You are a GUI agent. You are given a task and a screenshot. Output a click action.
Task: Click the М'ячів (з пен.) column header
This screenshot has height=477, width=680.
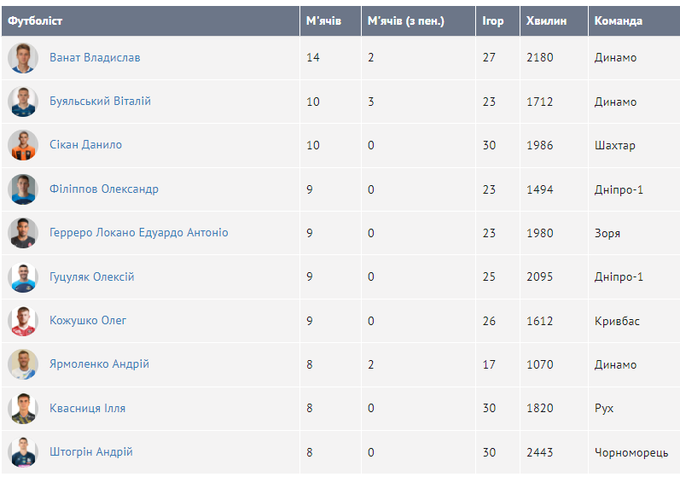pyautogui.click(x=406, y=21)
